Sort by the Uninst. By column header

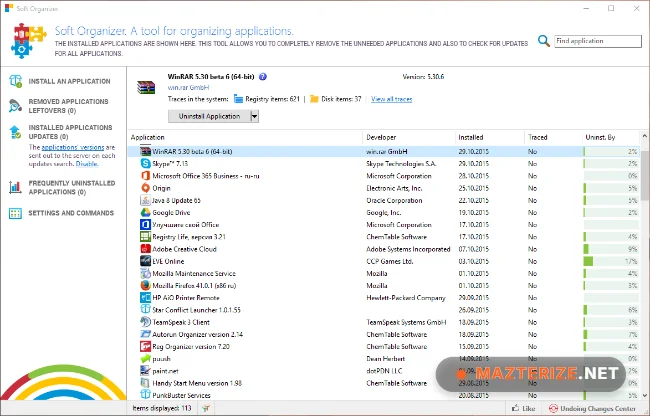coord(611,137)
